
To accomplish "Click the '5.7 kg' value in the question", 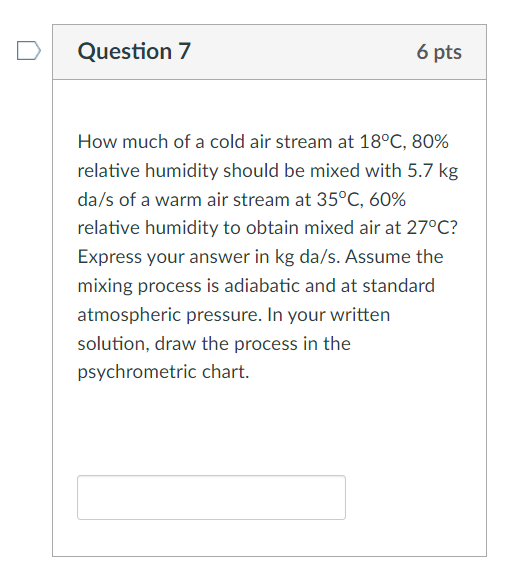I will click(433, 171).
